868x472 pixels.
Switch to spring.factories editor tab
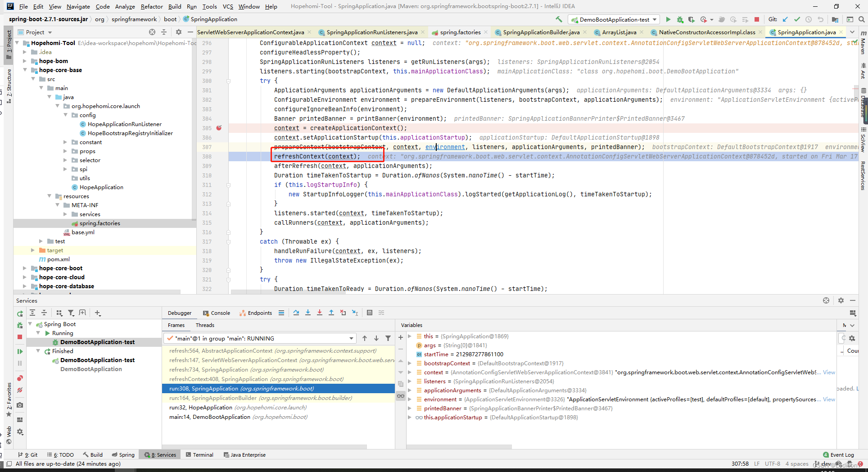[x=460, y=32]
